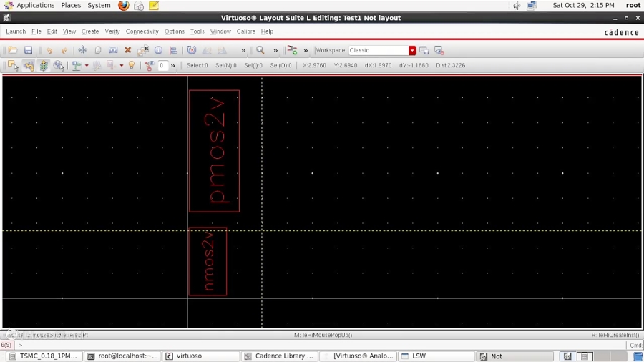The height and width of the screenshot is (362, 644).
Task: Open the View menu
Action: (69, 31)
